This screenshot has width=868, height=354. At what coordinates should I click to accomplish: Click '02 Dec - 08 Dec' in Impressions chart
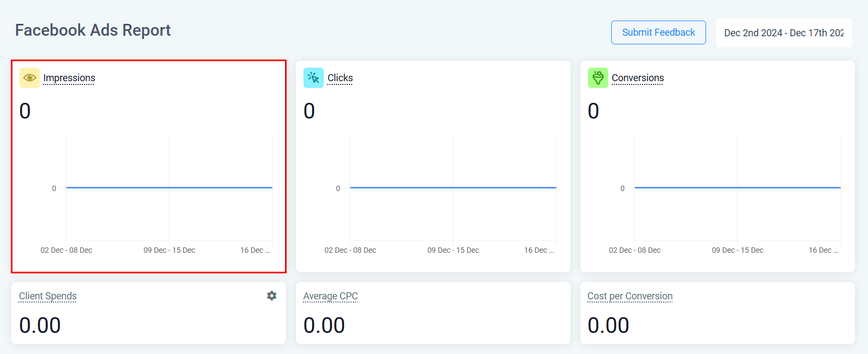(x=66, y=250)
